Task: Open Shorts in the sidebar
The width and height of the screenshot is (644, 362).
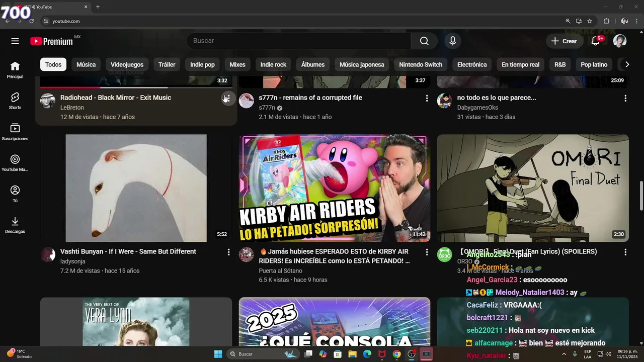Action: [x=15, y=101]
